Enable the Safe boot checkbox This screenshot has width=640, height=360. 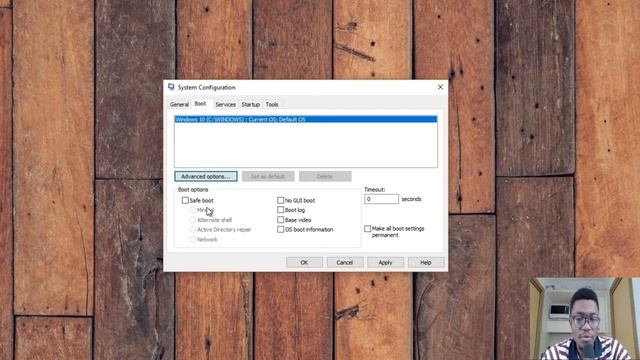[x=185, y=200]
